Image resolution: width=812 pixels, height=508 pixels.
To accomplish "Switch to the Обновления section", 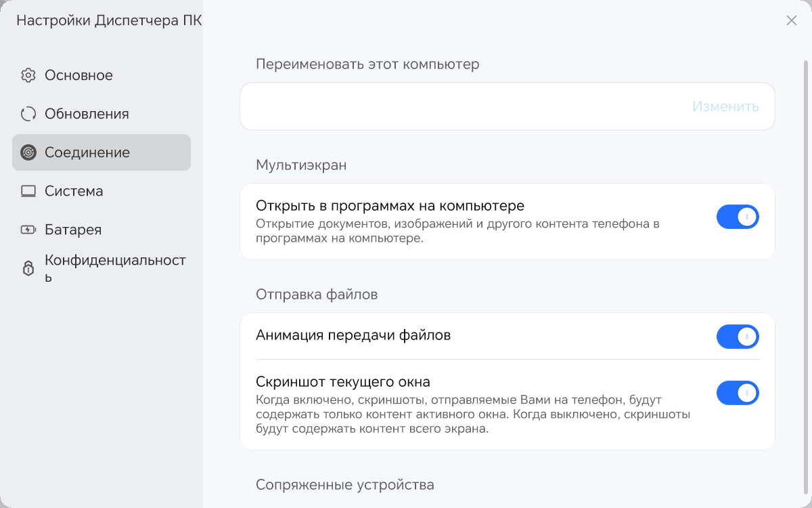I will 87,114.
